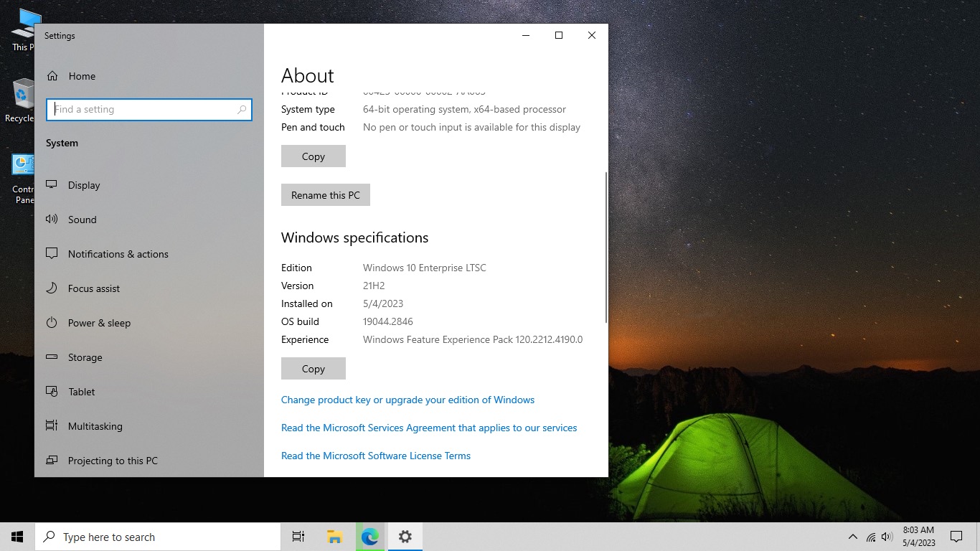
Task: Go to Settings Home
Action: pyautogui.click(x=149, y=76)
